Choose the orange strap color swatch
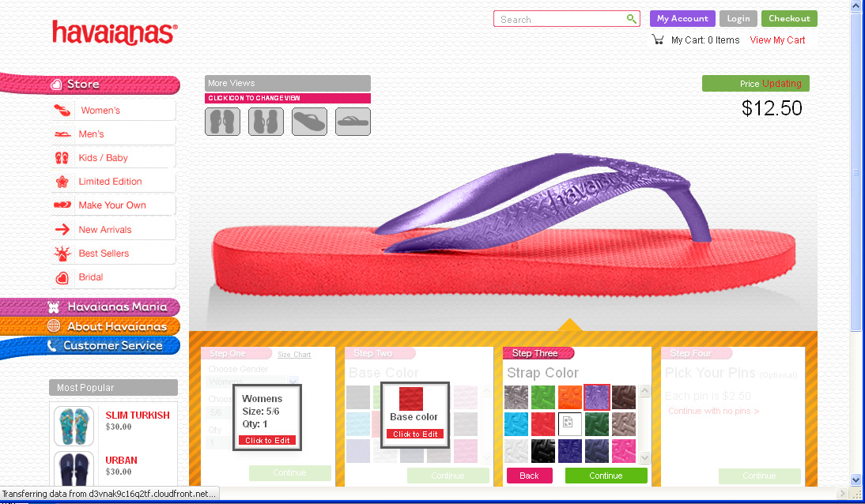 (x=569, y=397)
